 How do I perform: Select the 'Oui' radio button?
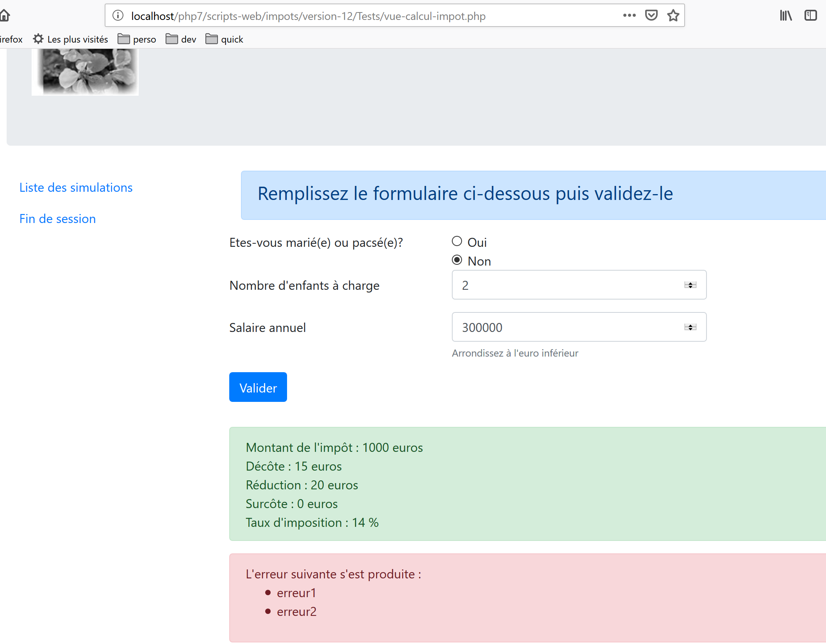(x=457, y=241)
